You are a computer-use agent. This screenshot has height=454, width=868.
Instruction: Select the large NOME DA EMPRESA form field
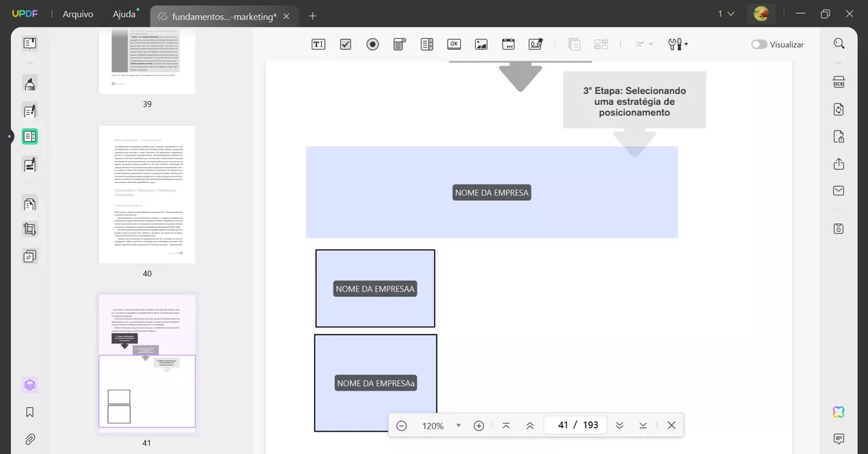point(492,192)
